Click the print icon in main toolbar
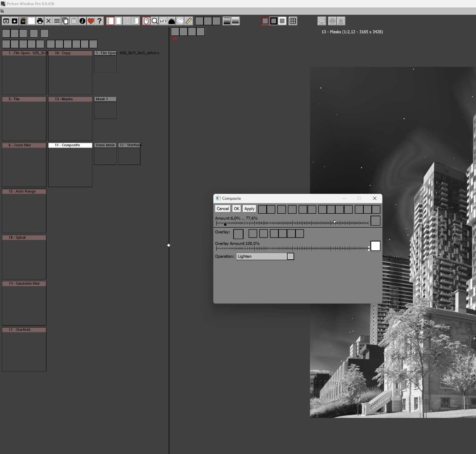Image resolution: width=476 pixels, height=454 pixels. click(x=40, y=21)
